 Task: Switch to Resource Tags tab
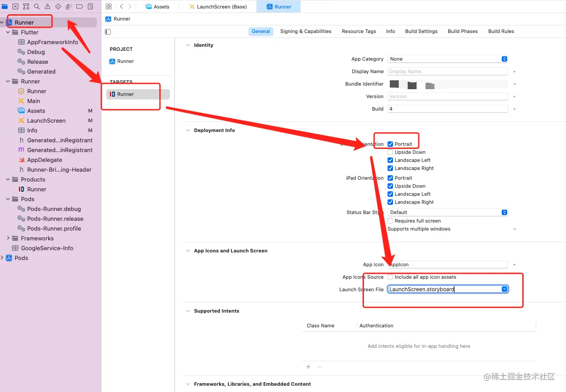coord(359,31)
